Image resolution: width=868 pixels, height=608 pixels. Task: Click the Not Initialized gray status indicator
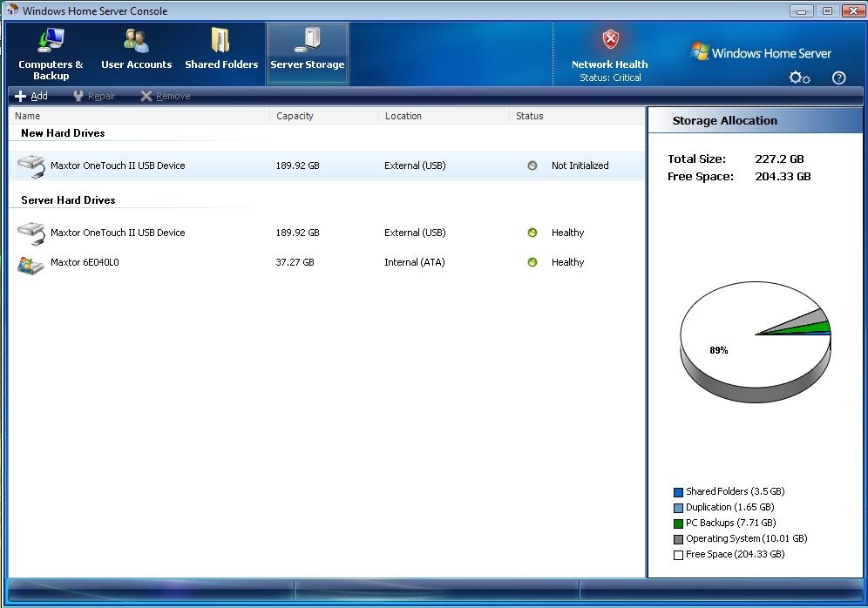(532, 166)
